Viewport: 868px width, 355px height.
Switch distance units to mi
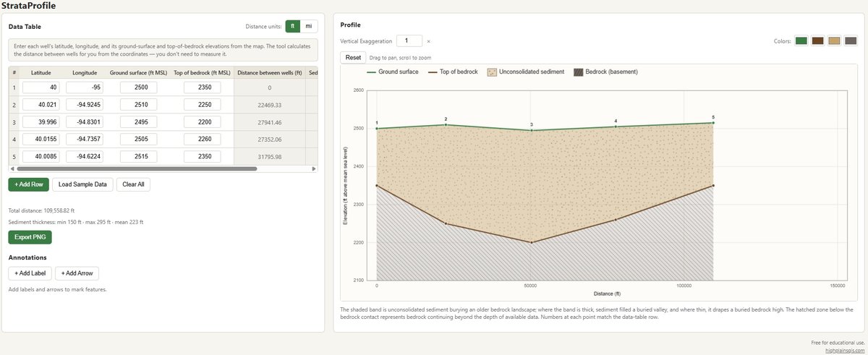click(x=309, y=26)
